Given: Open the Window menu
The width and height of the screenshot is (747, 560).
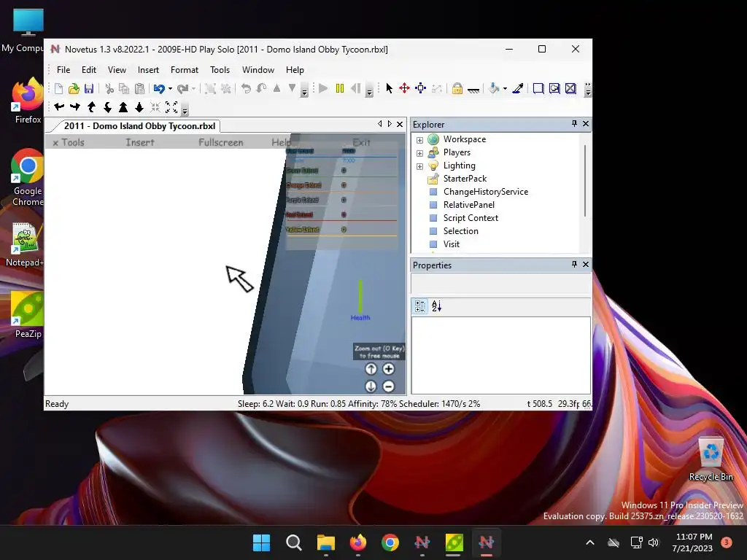Looking at the screenshot, I should [258, 70].
